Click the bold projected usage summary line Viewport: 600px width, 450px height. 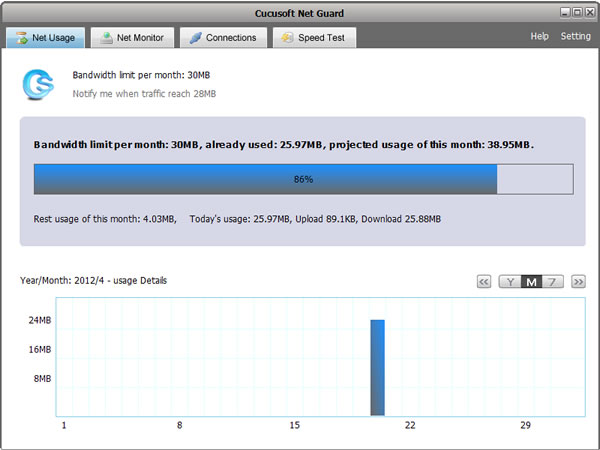click(284, 145)
